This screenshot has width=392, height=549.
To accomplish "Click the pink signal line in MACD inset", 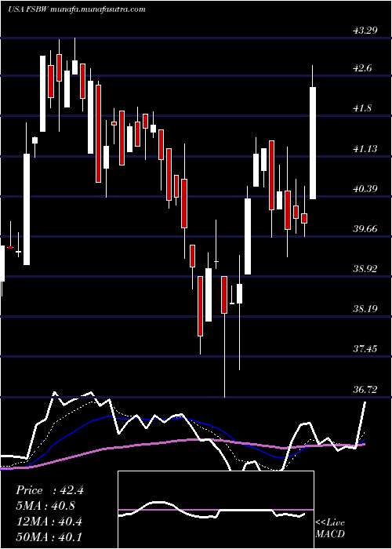I will [x=216, y=510].
